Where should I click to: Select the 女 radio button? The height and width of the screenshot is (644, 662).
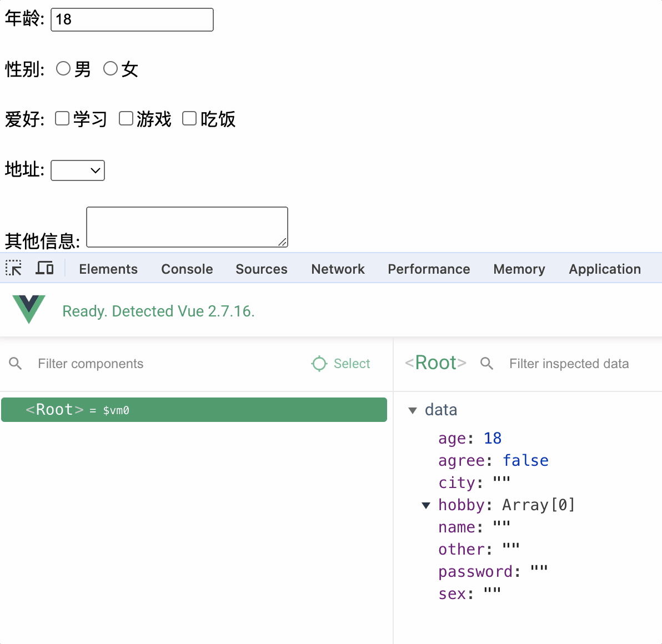(x=110, y=68)
